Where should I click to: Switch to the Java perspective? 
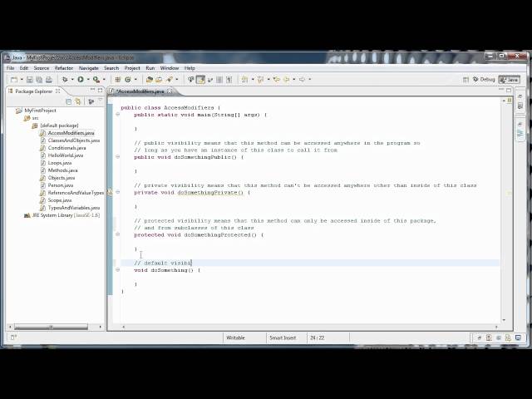pyautogui.click(x=510, y=80)
